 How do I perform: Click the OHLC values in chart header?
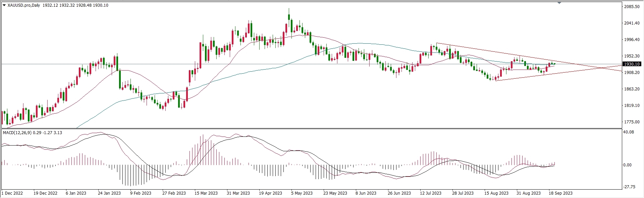[x=75, y=5]
